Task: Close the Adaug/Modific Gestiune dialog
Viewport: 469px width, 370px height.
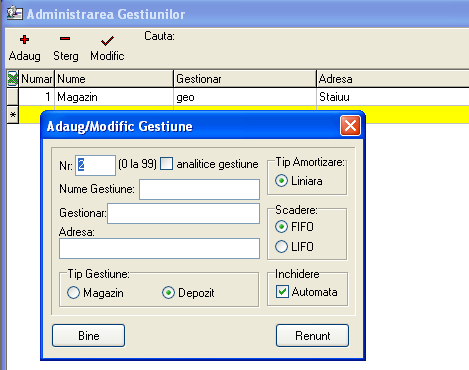Action: (350, 126)
